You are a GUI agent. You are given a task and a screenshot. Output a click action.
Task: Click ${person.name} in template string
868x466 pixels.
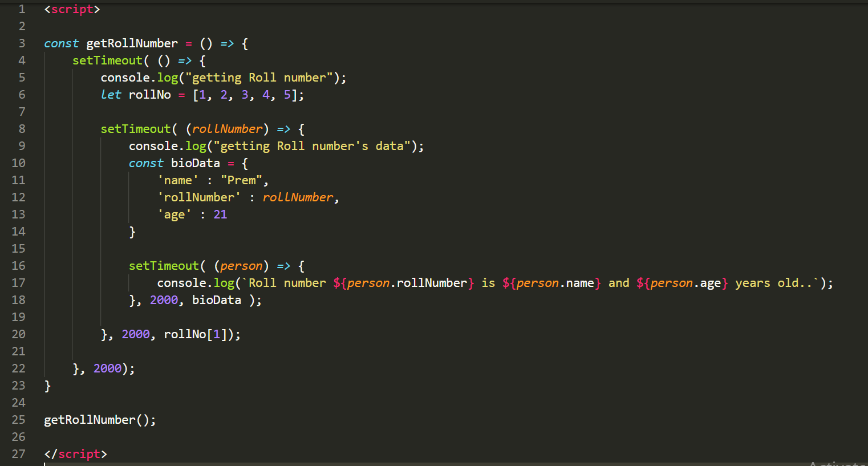[551, 283]
